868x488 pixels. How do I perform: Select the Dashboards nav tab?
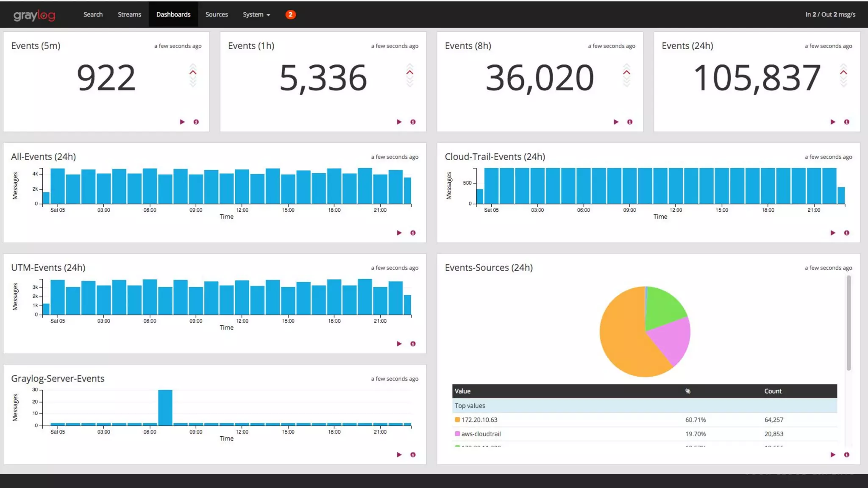tap(173, 14)
